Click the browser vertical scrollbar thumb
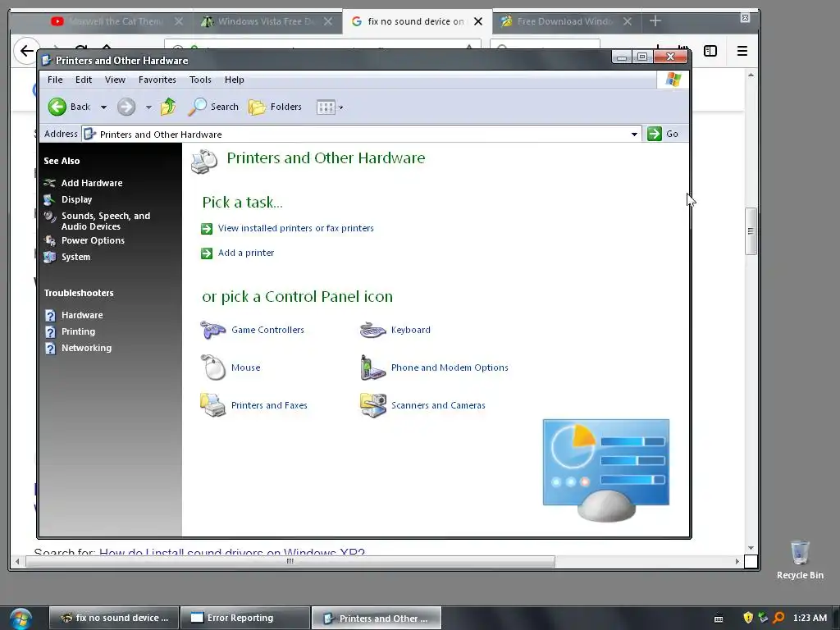Image resolution: width=840 pixels, height=630 pixels. [751, 231]
